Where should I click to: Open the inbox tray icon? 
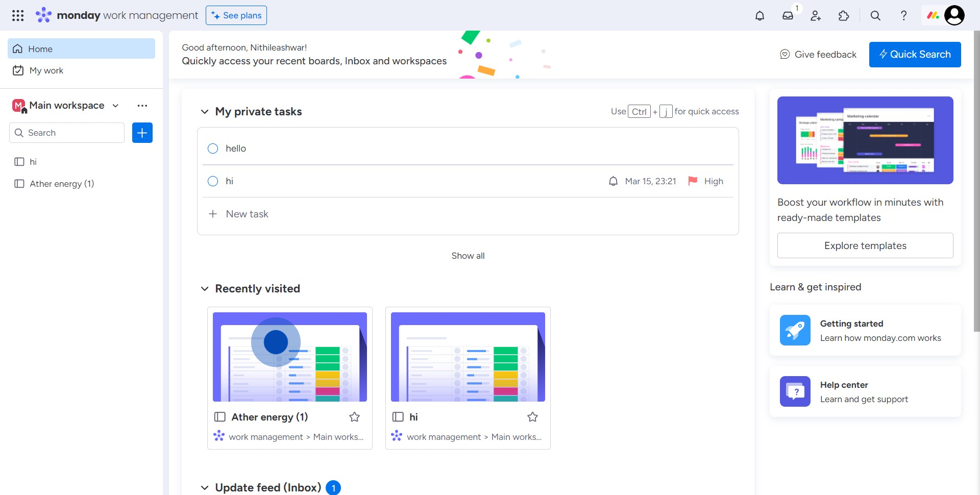pos(788,16)
